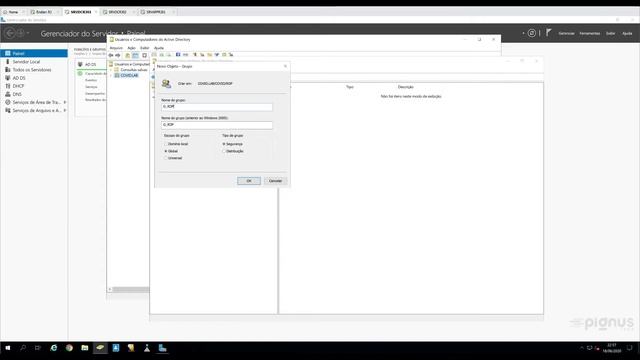Open Server Manager navigation history dropdown
The width and height of the screenshot is (640, 360).
28,33
